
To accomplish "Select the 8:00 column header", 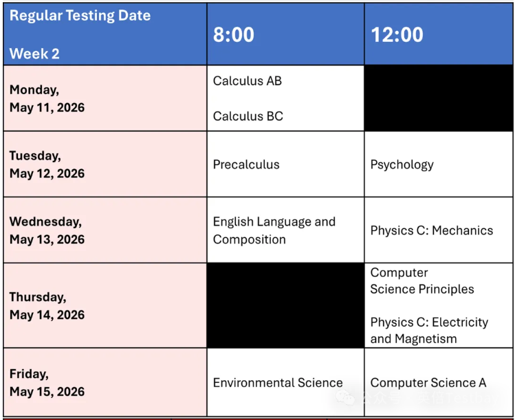I will (234, 35).
